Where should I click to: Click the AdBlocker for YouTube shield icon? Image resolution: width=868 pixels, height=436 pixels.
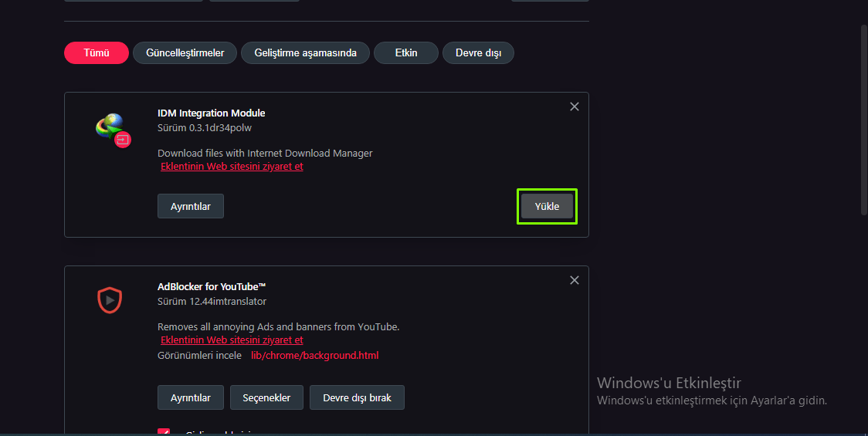point(110,300)
